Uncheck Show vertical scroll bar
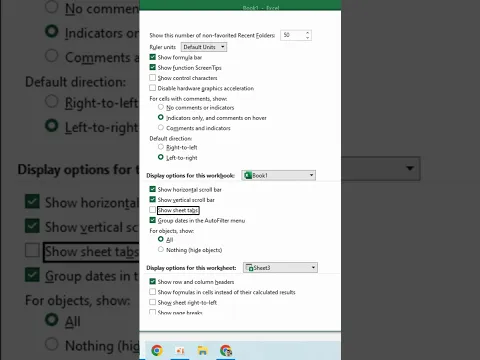This screenshot has height=360, width=480. pyautogui.click(x=153, y=200)
